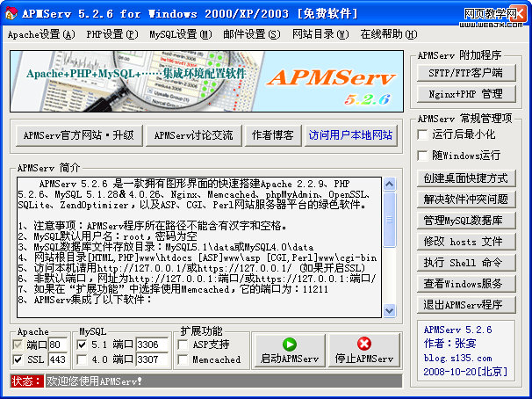
Task: Open the Apache设置 menu
Action: tap(41, 34)
